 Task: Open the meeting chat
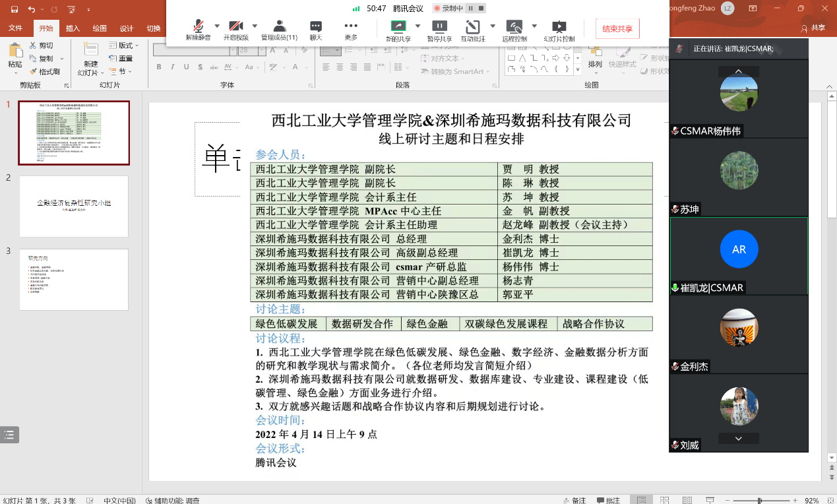315,29
